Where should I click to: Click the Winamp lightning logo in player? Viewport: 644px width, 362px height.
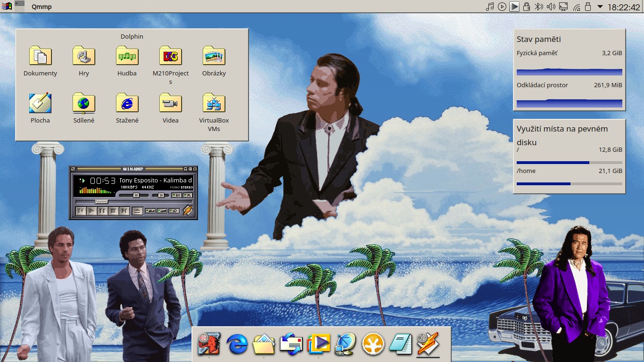point(189,210)
